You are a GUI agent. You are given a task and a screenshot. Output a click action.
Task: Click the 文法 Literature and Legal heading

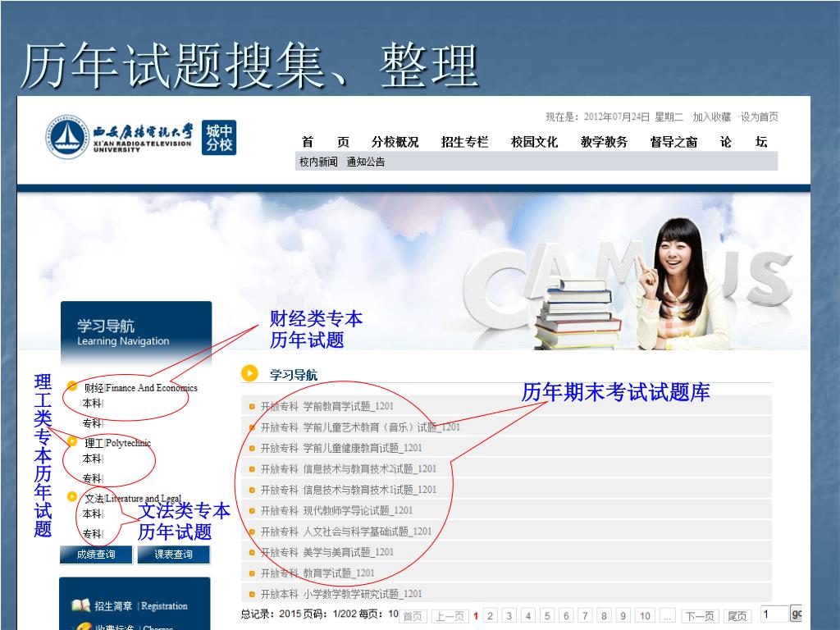133,498
